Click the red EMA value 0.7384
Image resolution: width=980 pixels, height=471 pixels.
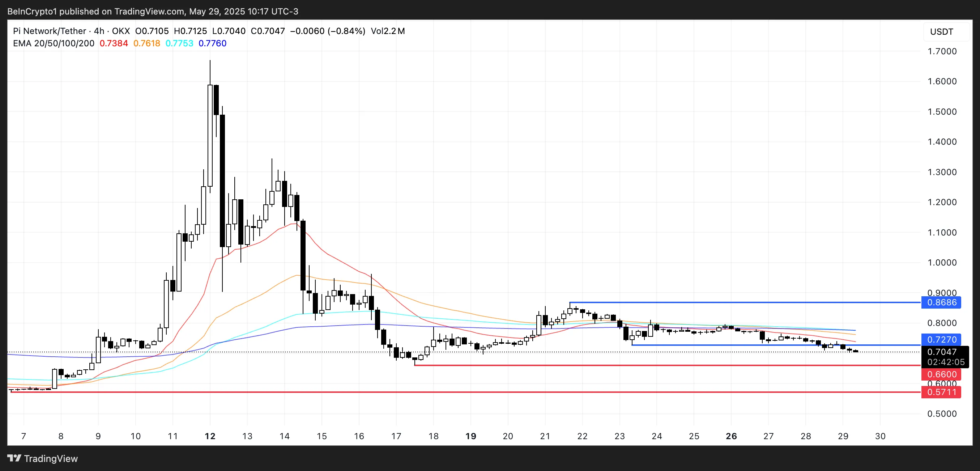[x=114, y=43]
